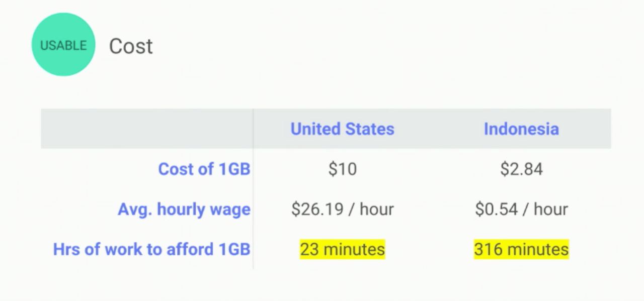Select the Cost slide title

[131, 46]
